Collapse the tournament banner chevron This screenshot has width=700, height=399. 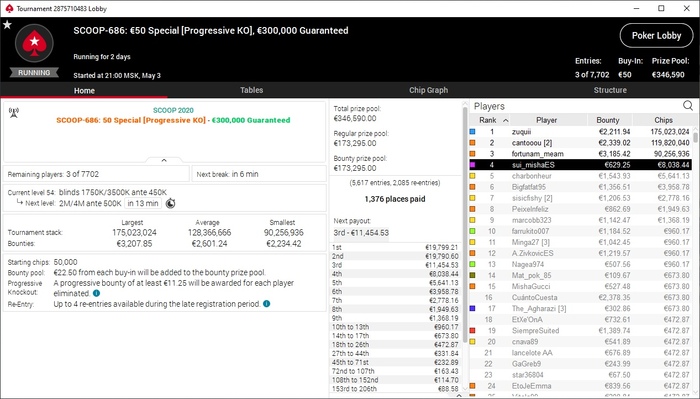click(164, 160)
